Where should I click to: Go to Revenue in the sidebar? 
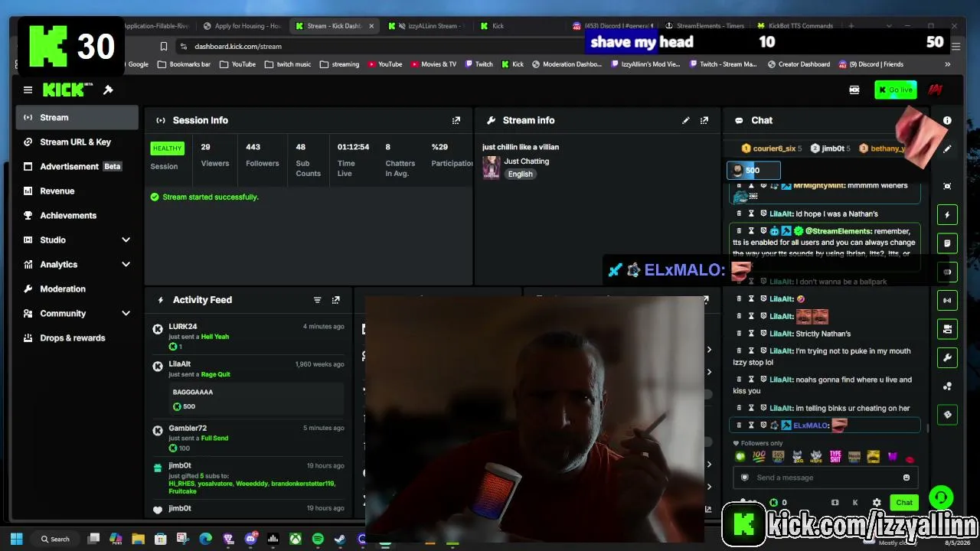click(77, 191)
